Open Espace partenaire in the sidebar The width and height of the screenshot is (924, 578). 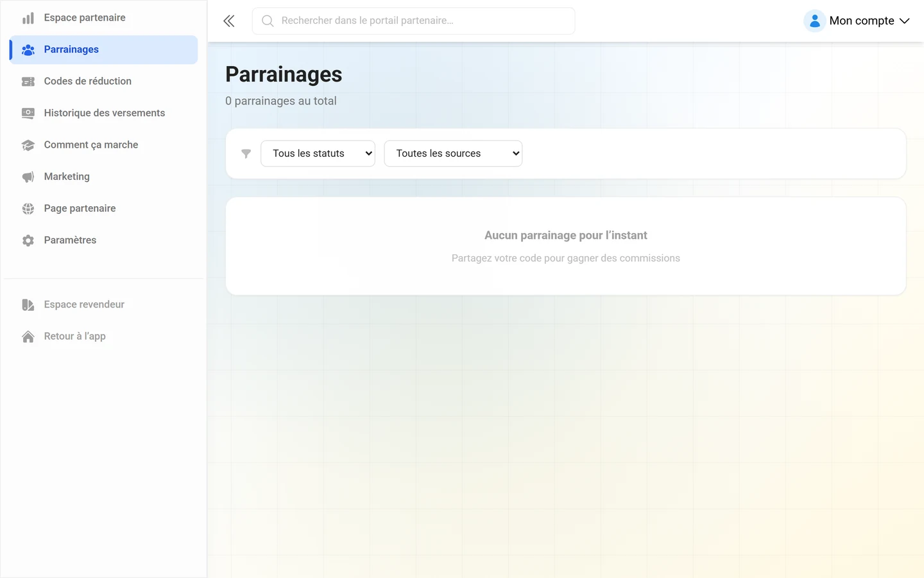(x=103, y=18)
